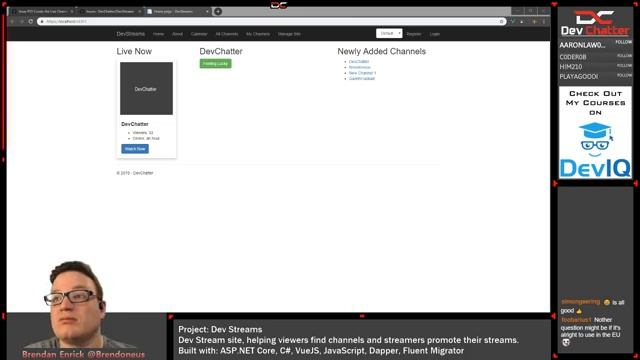Click the Project: Dev Streams caption
This screenshot has height=360, width=640.
[x=220, y=329]
